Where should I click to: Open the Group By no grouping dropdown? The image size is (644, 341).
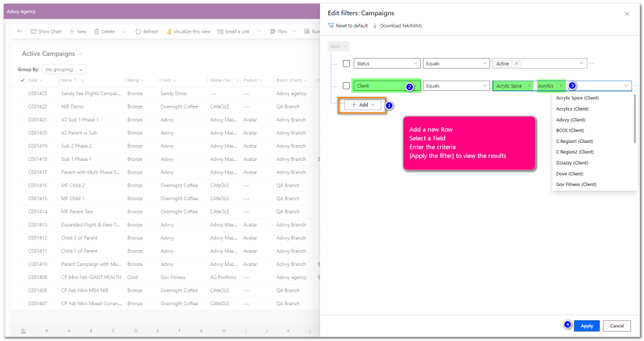(x=64, y=69)
